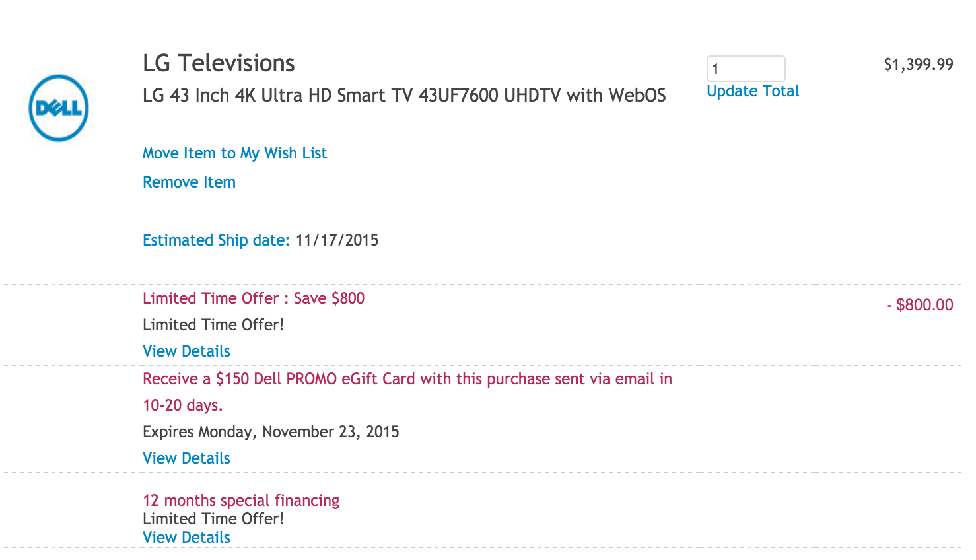Screen dimensions: 976x560
Task: Move the TV to My Wish List
Action: point(234,153)
